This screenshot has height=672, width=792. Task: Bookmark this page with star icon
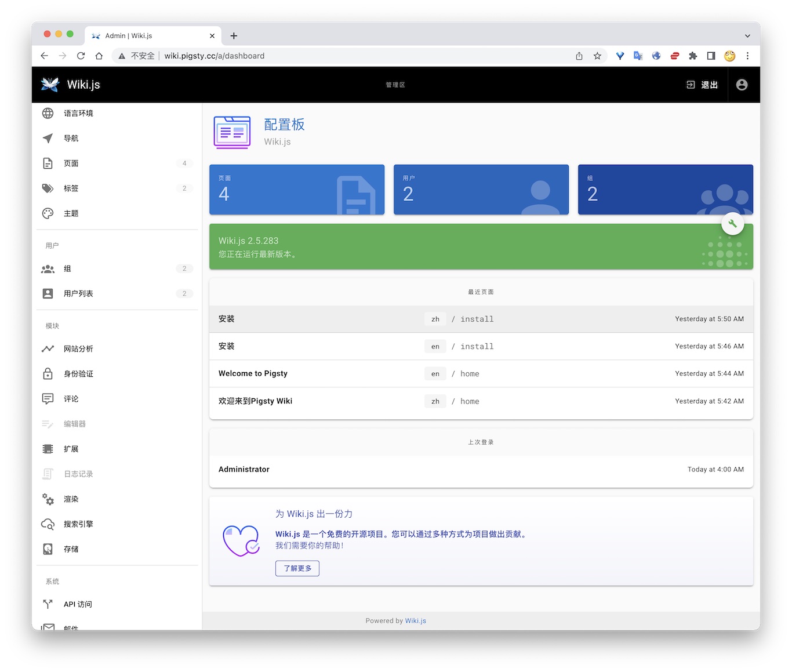point(597,56)
